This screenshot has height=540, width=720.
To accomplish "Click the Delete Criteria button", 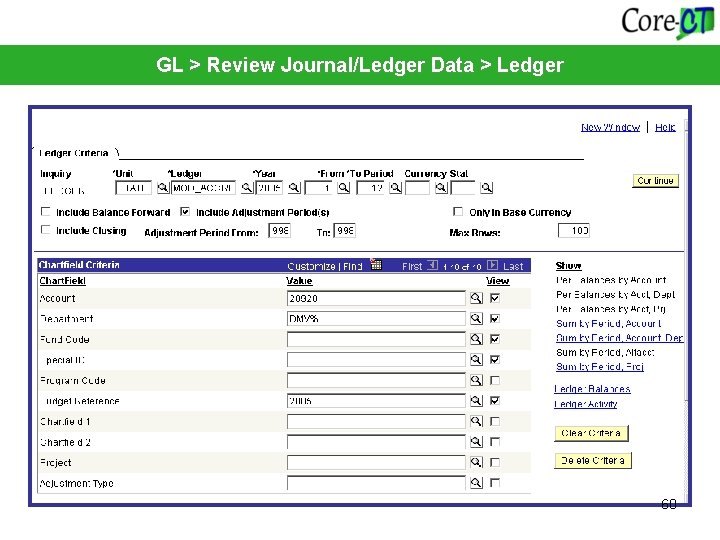I will 593,461.
